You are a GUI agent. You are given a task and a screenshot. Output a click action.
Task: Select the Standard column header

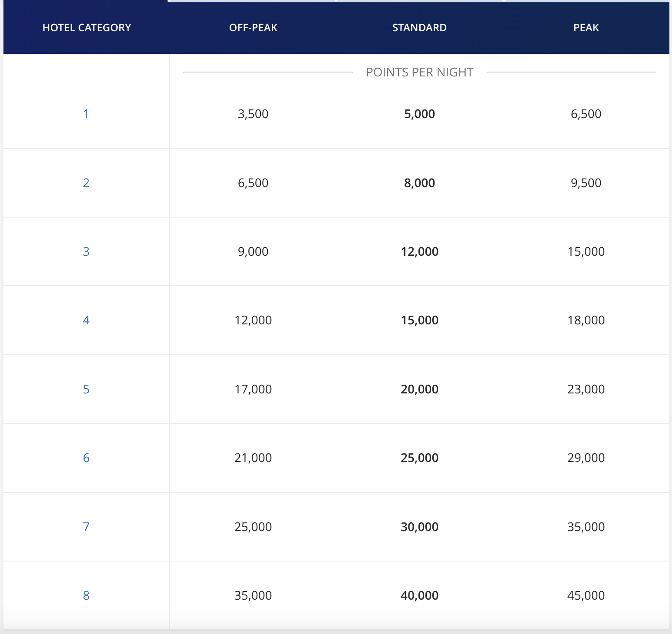point(419,28)
